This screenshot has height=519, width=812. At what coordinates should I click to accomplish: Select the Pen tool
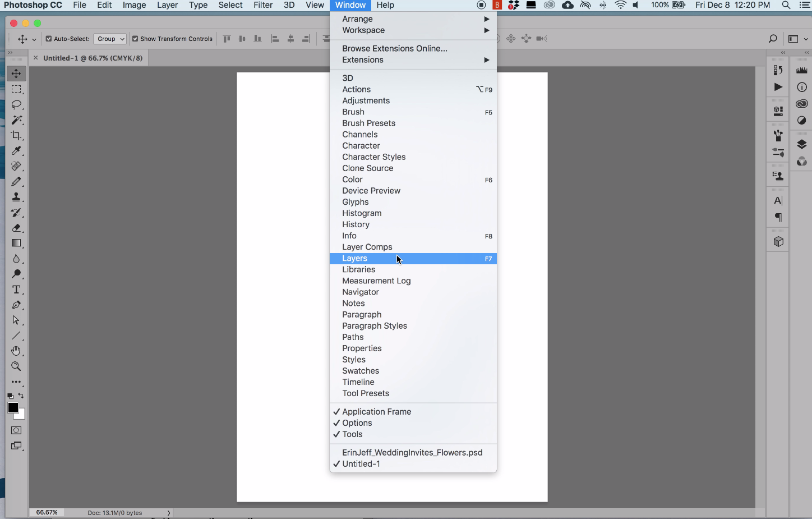pos(16,305)
